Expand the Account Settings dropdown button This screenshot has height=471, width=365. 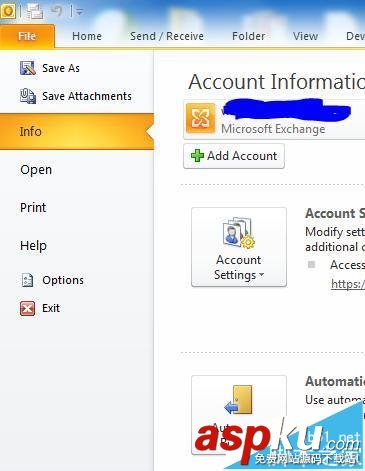[239, 247]
